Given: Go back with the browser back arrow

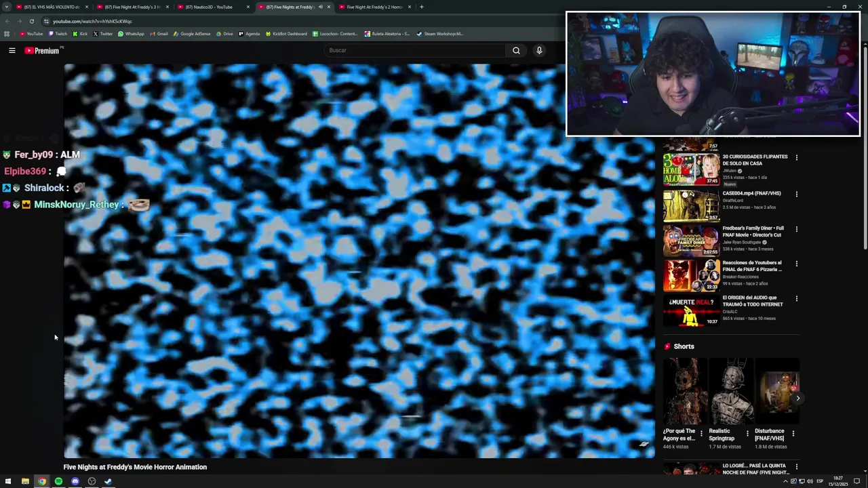Looking at the screenshot, I should 7,21.
